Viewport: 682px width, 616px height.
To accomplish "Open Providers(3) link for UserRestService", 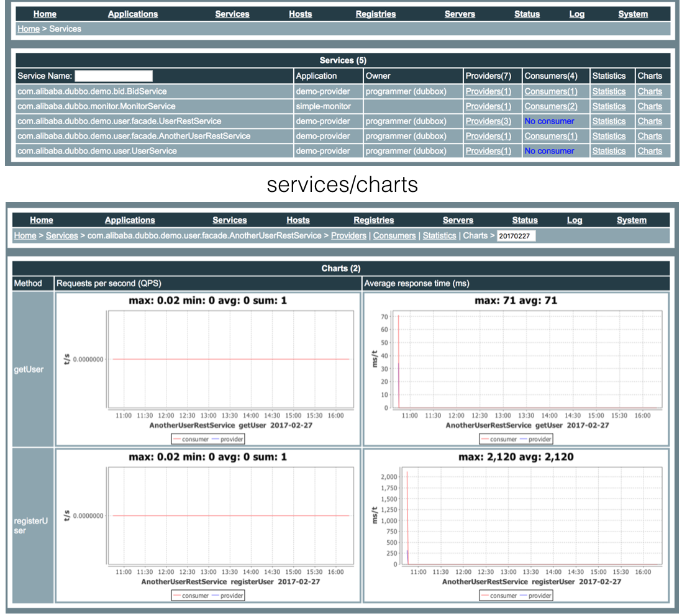I will [x=488, y=121].
